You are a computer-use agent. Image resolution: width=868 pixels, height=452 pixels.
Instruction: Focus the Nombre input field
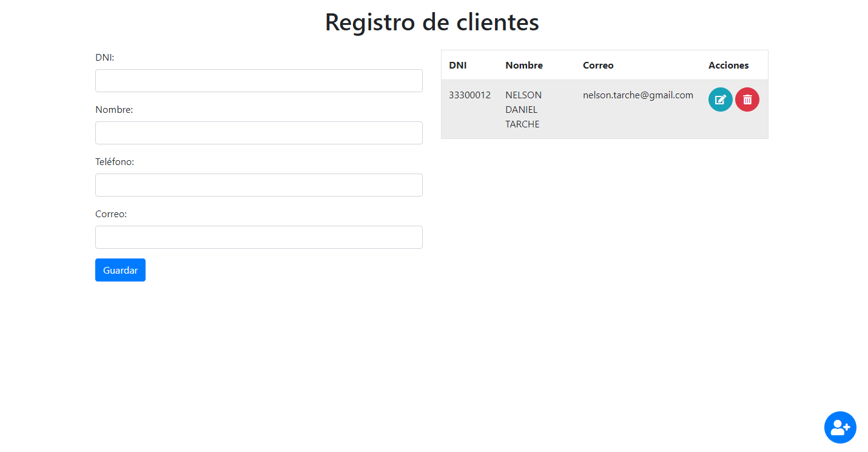pos(259,133)
